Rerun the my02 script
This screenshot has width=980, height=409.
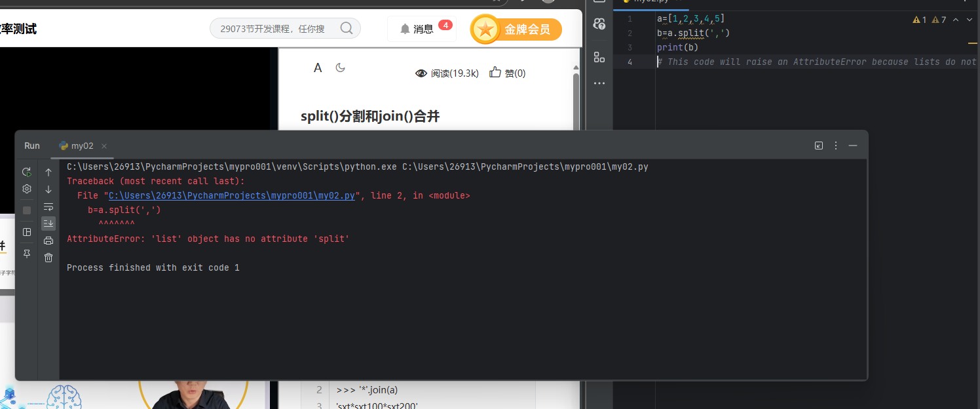(27, 171)
